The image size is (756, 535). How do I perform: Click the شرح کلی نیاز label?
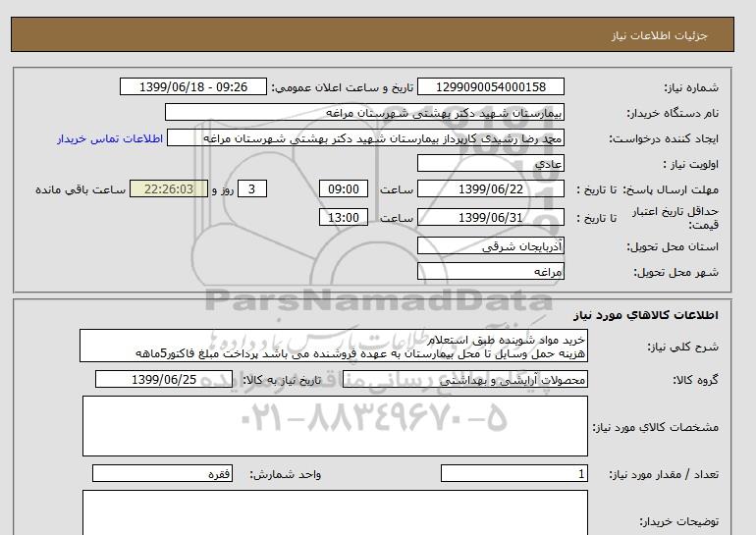682,347
